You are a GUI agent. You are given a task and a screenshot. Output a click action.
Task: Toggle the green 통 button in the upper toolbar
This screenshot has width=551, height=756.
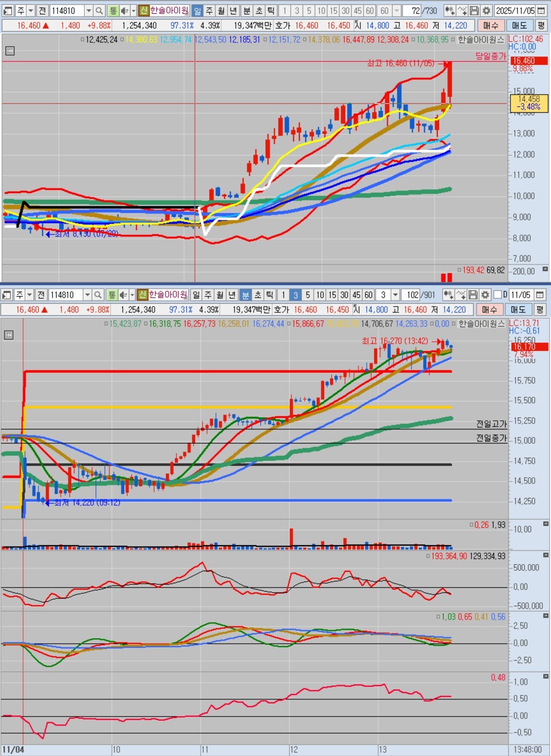[113, 11]
